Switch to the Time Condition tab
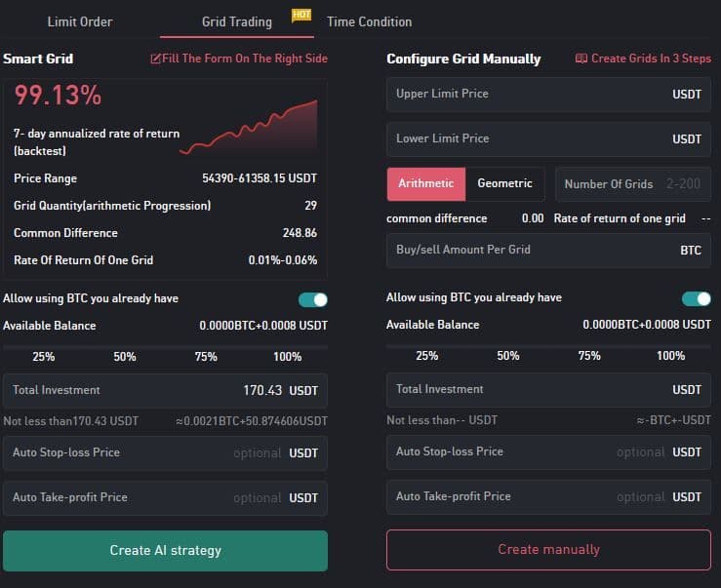 [369, 21]
